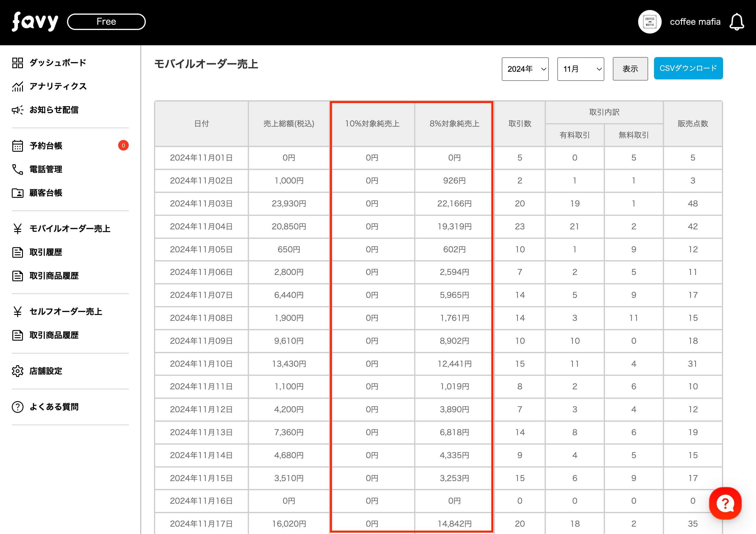Click the notification bell icon
This screenshot has height=534, width=756.
coord(737,22)
